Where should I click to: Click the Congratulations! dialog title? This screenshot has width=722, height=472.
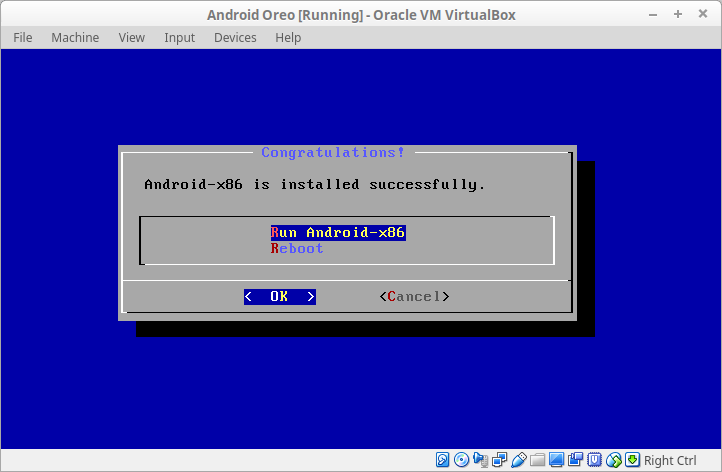click(x=333, y=152)
